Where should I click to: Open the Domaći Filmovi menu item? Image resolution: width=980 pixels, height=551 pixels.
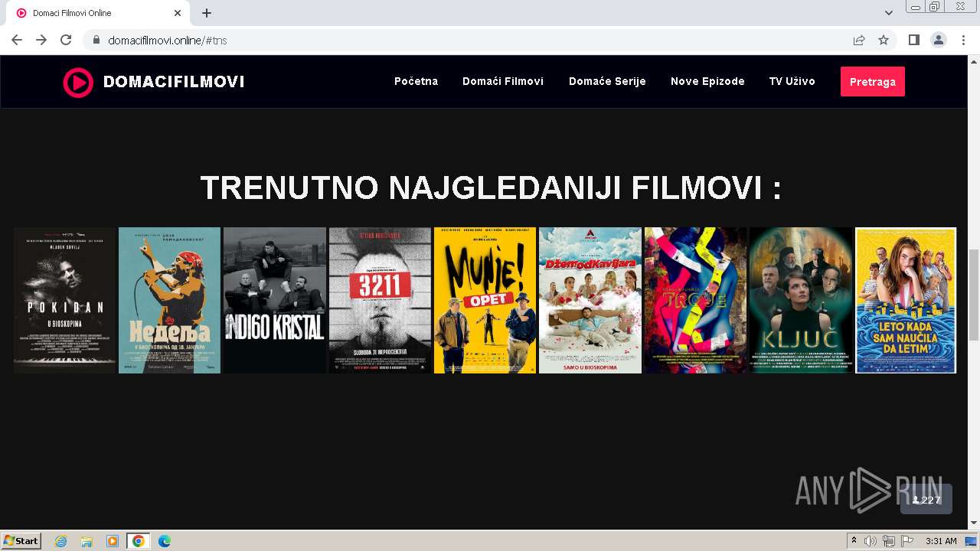[503, 81]
